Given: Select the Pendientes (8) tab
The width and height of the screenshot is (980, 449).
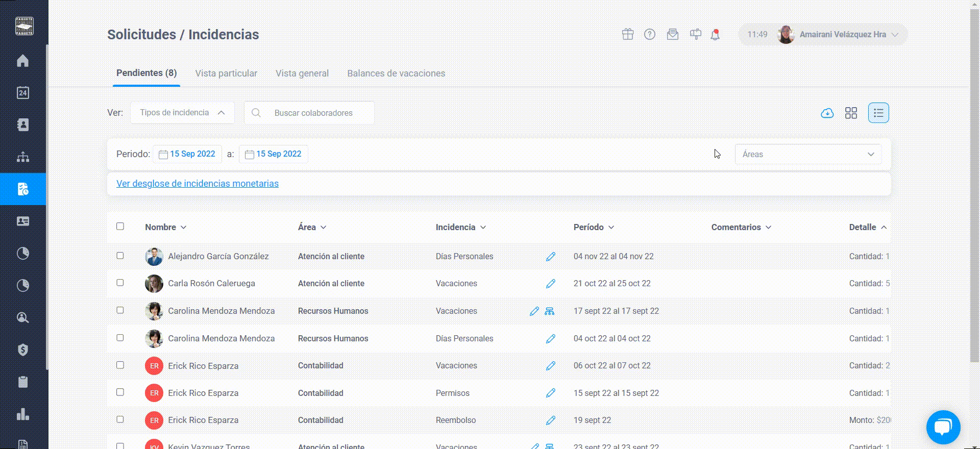Looking at the screenshot, I should [x=146, y=73].
